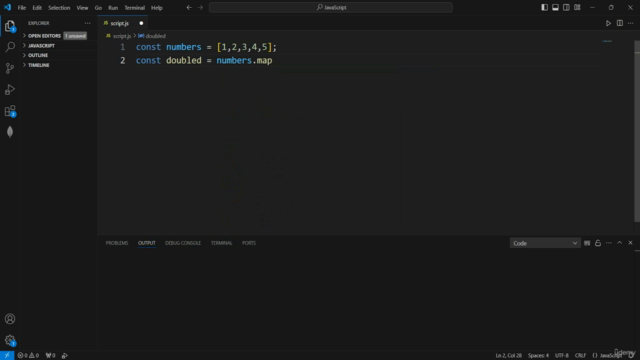640x360 pixels.
Task: Open the Accounts icon
Action: point(10,319)
